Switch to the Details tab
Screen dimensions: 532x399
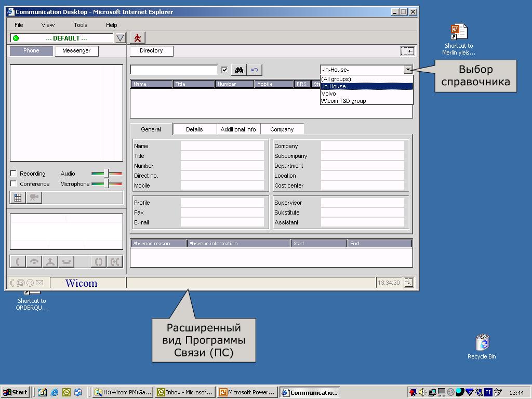coord(194,129)
